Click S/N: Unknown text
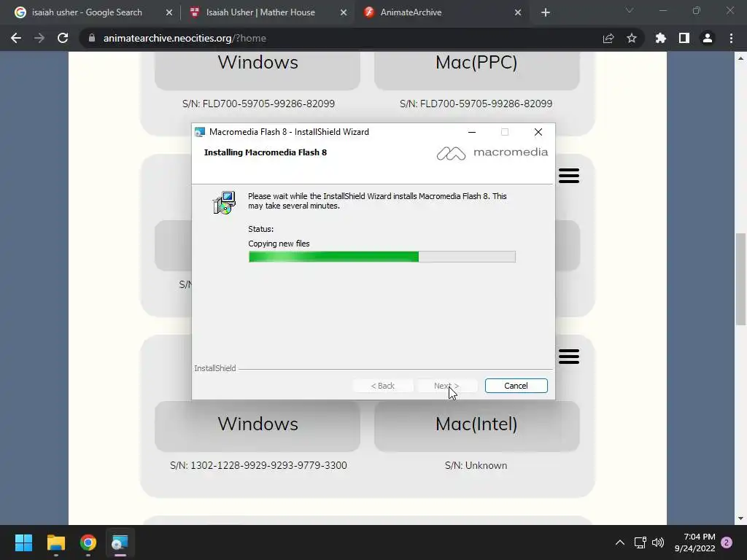The height and width of the screenshot is (560, 747). pyautogui.click(x=476, y=465)
